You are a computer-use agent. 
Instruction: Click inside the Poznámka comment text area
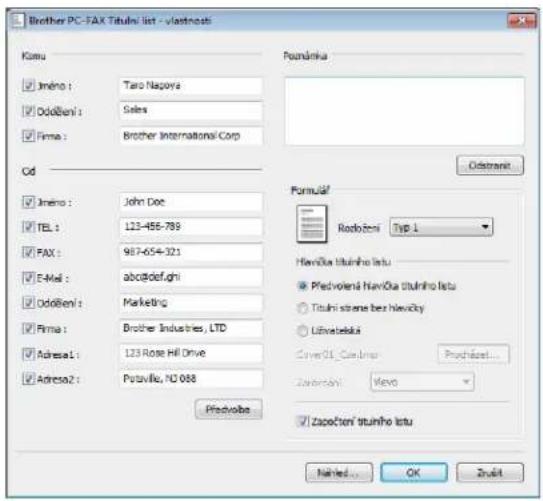(404, 111)
